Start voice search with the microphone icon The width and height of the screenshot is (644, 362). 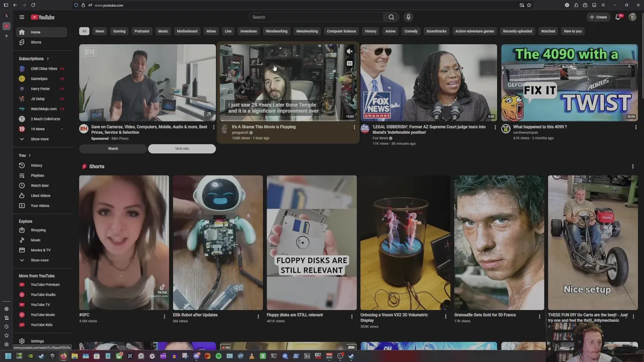[x=408, y=17]
